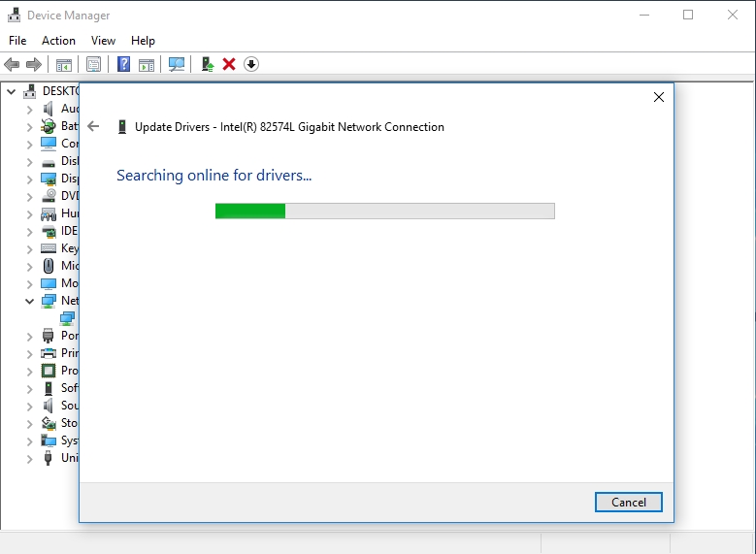Select the Computer monitor category icon
The image size is (756, 554).
(49, 144)
